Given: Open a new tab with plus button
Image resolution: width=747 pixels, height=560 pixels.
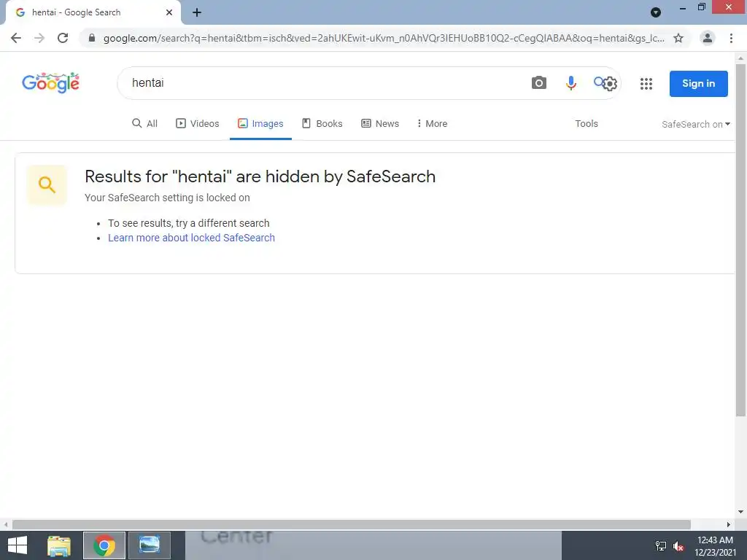Looking at the screenshot, I should pyautogui.click(x=197, y=13).
